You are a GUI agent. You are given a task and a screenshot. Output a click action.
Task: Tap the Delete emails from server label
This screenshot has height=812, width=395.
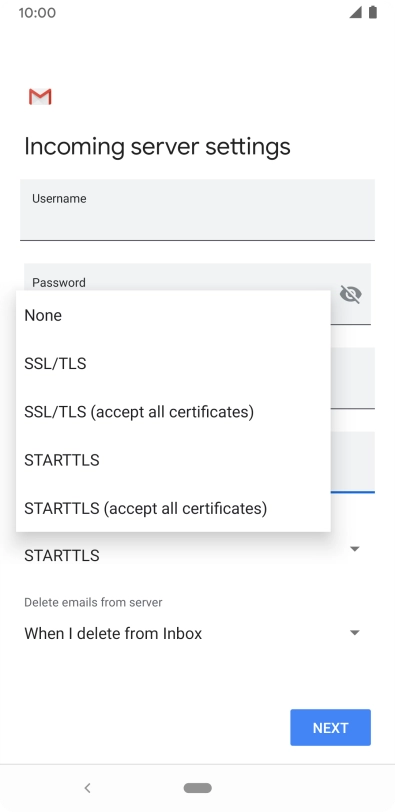[93, 602]
